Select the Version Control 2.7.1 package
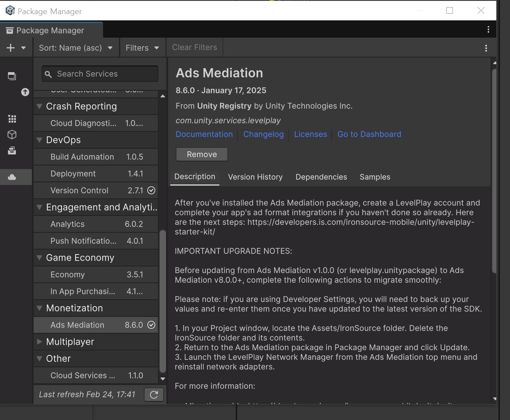This screenshot has height=420, width=510. pyautogui.click(x=96, y=190)
